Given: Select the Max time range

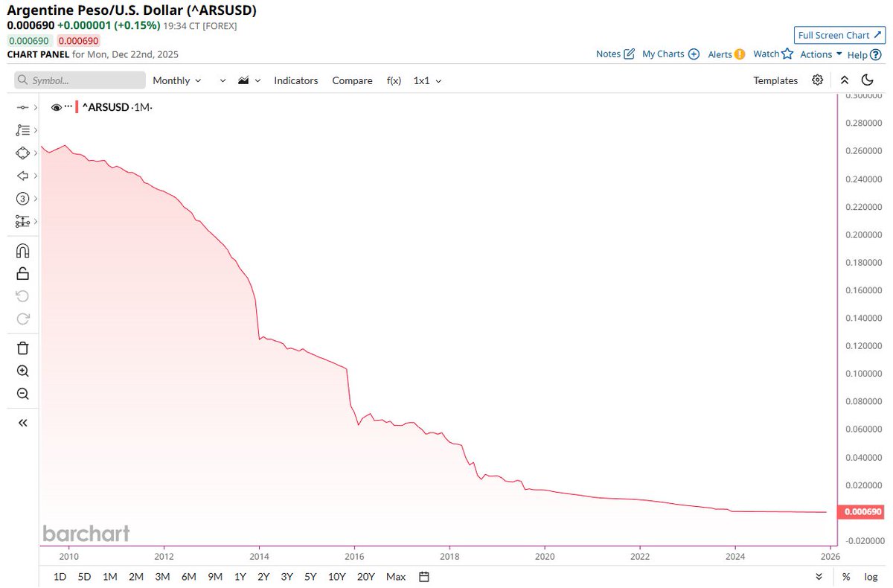Looking at the screenshot, I should click(396, 576).
